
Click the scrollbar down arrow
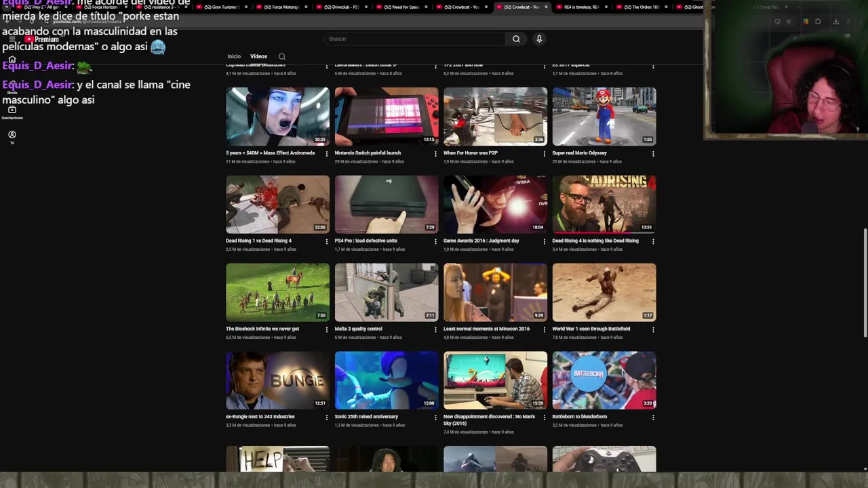(865, 468)
